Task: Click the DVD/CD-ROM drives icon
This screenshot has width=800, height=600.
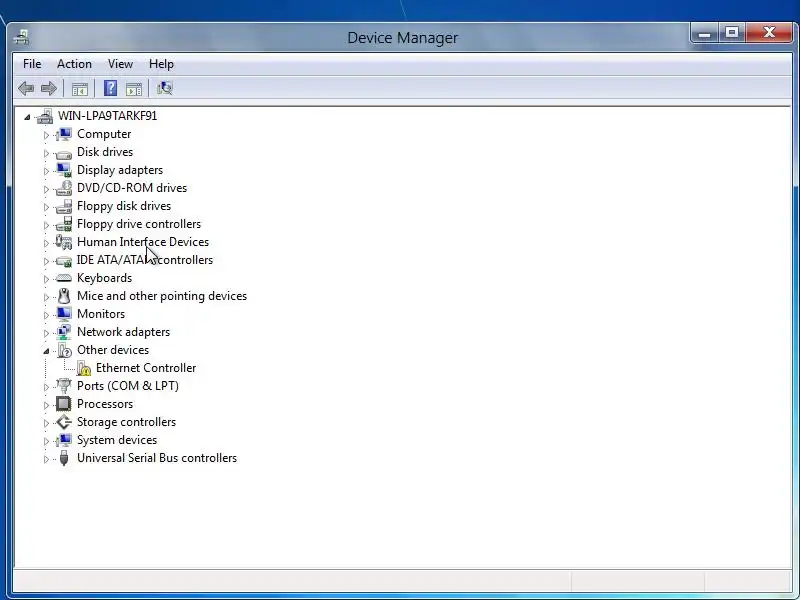Action: coord(64,188)
